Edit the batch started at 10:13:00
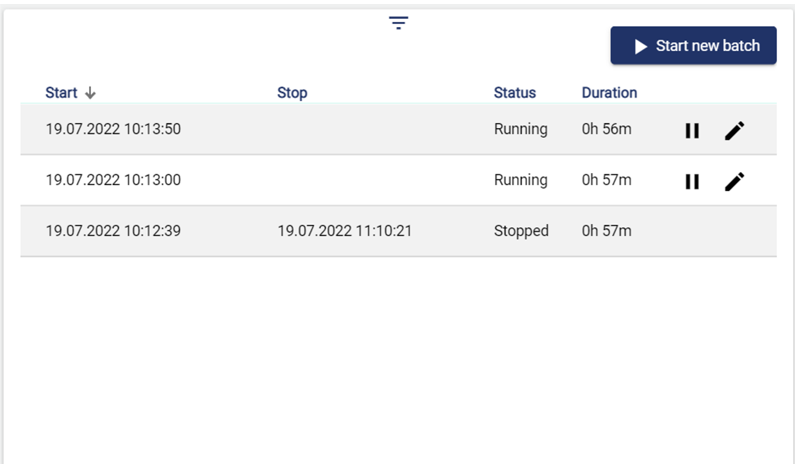The height and width of the screenshot is (464, 795). pos(735,181)
